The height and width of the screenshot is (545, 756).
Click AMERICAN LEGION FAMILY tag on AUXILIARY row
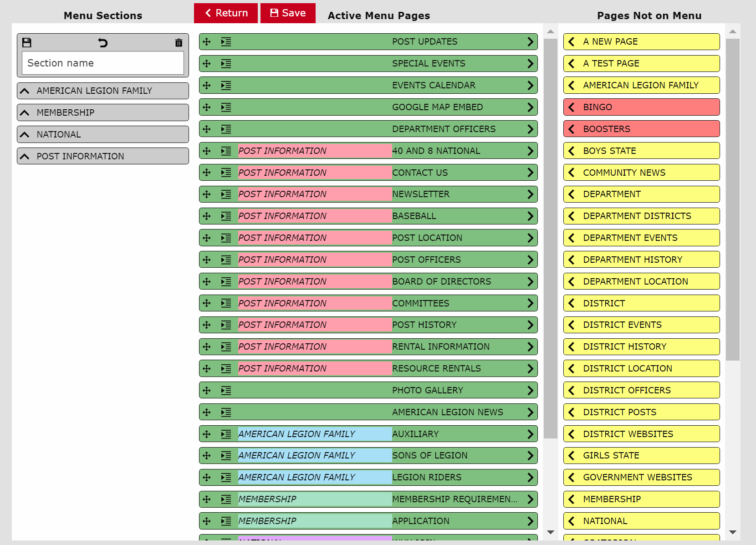[x=315, y=434]
